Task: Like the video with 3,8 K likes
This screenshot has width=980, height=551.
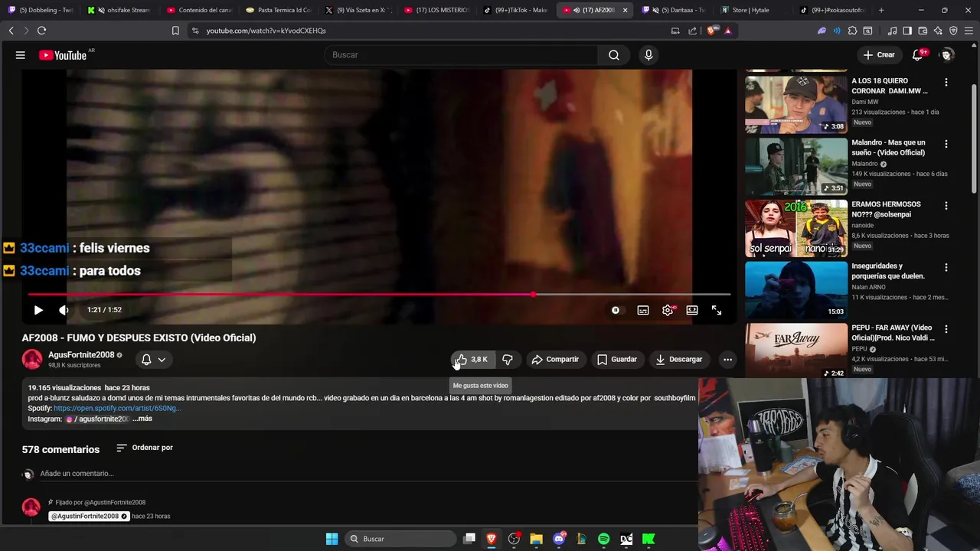Action: [x=472, y=360]
